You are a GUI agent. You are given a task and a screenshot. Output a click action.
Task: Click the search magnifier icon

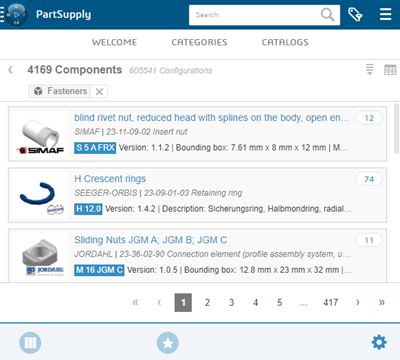327,15
